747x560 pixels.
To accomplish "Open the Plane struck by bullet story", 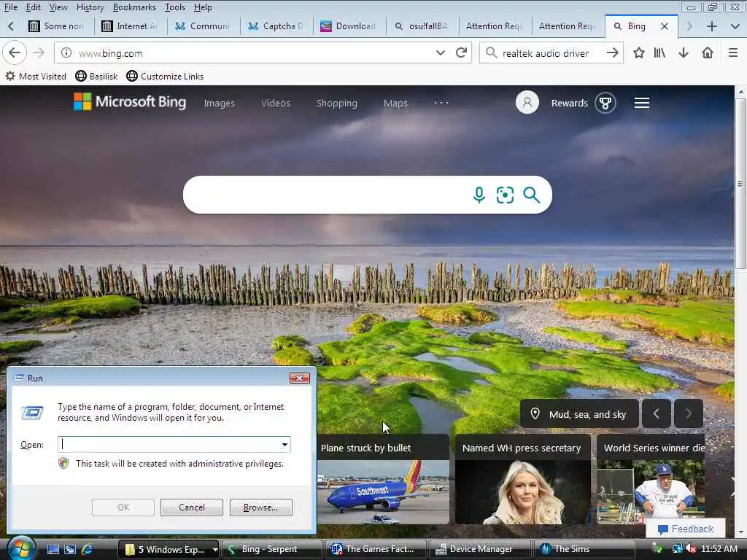I will (383, 478).
